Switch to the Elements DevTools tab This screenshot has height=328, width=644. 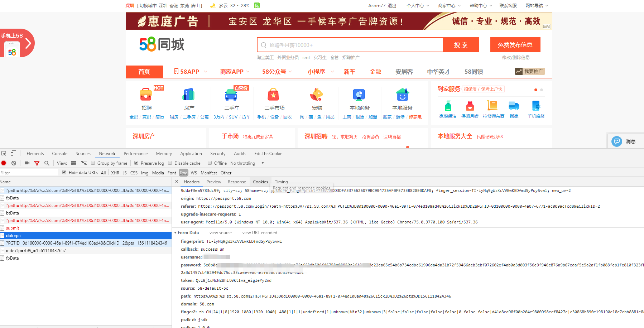pos(35,153)
